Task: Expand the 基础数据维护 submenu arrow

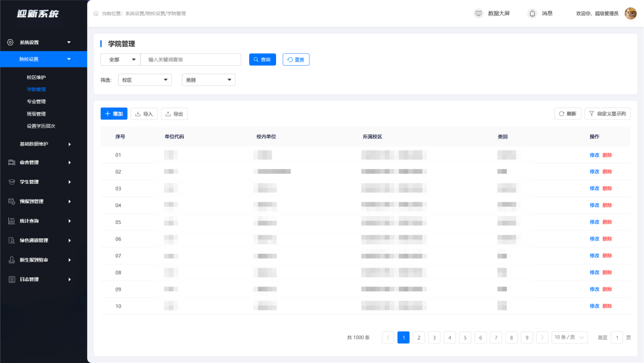Action: click(69, 144)
